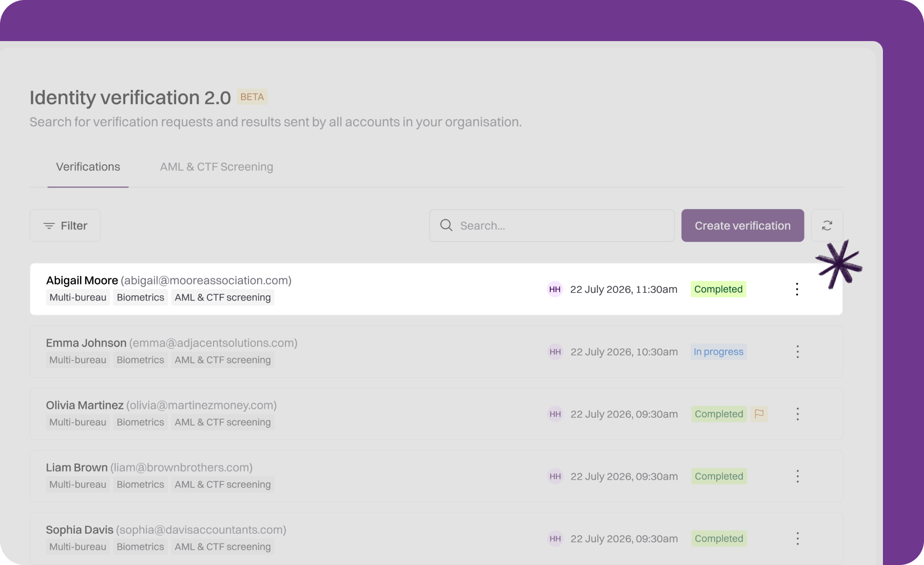Click HH avatar in Liam Brown row
Image resolution: width=924 pixels, height=565 pixels.
(555, 476)
